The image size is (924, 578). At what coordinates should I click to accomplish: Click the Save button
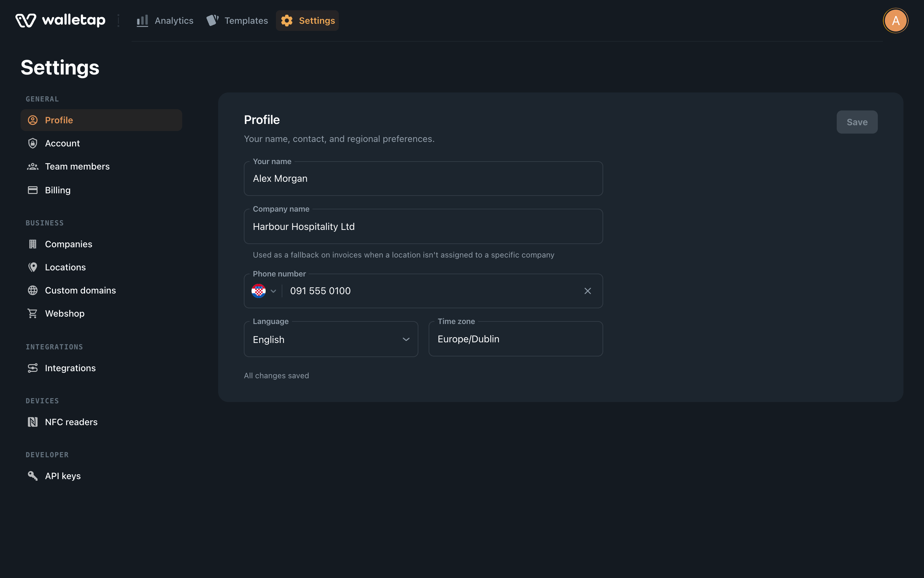point(857,122)
